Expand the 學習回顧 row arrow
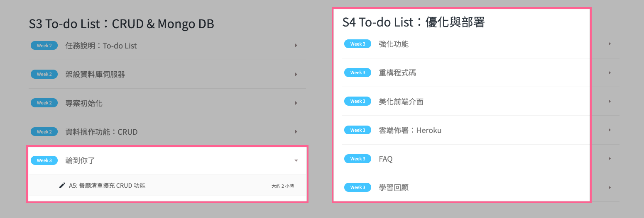The height and width of the screenshot is (218, 644). tap(610, 187)
